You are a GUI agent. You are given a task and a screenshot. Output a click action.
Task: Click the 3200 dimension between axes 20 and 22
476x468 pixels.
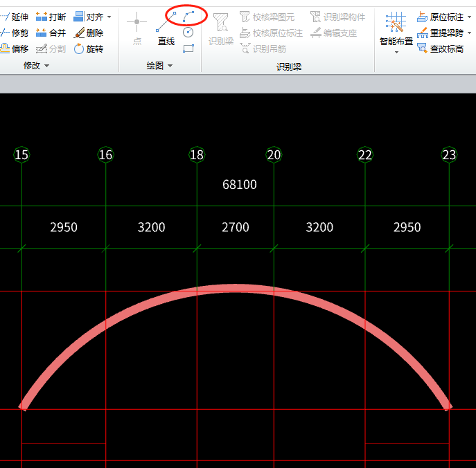click(x=319, y=227)
